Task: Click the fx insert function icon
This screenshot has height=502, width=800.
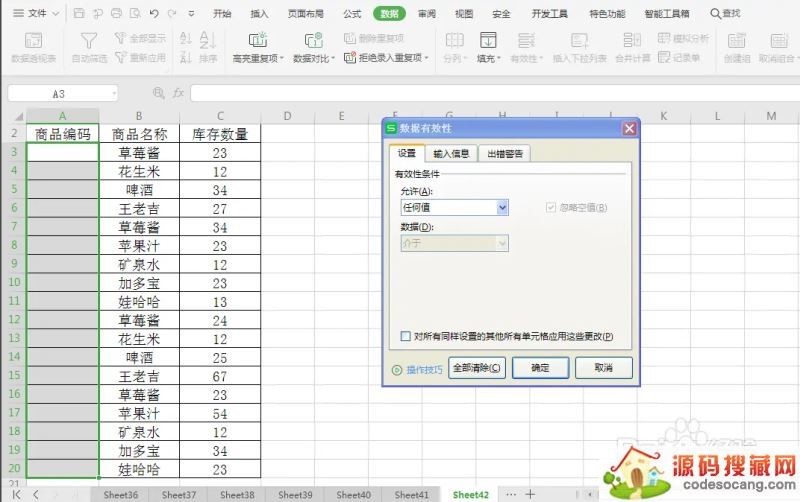Action: point(177,93)
